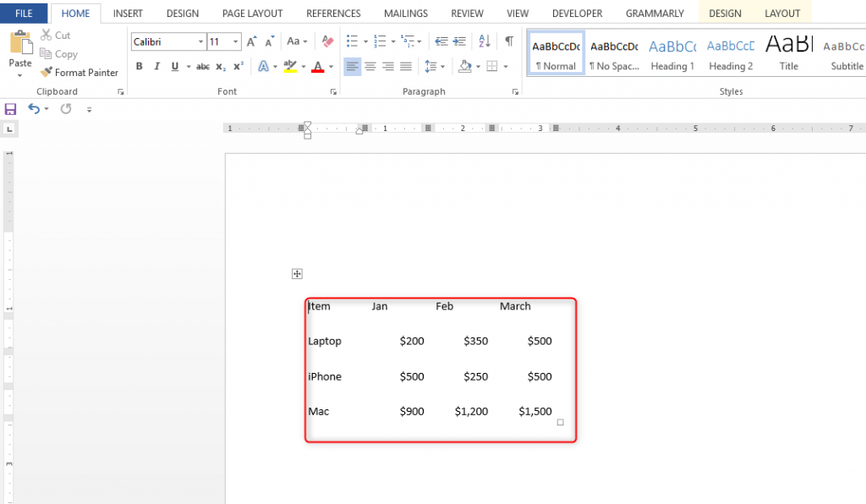Screen dimensions: 866x504
Task: Show paragraph marks with the pilcrow icon
Action: pyautogui.click(x=507, y=40)
